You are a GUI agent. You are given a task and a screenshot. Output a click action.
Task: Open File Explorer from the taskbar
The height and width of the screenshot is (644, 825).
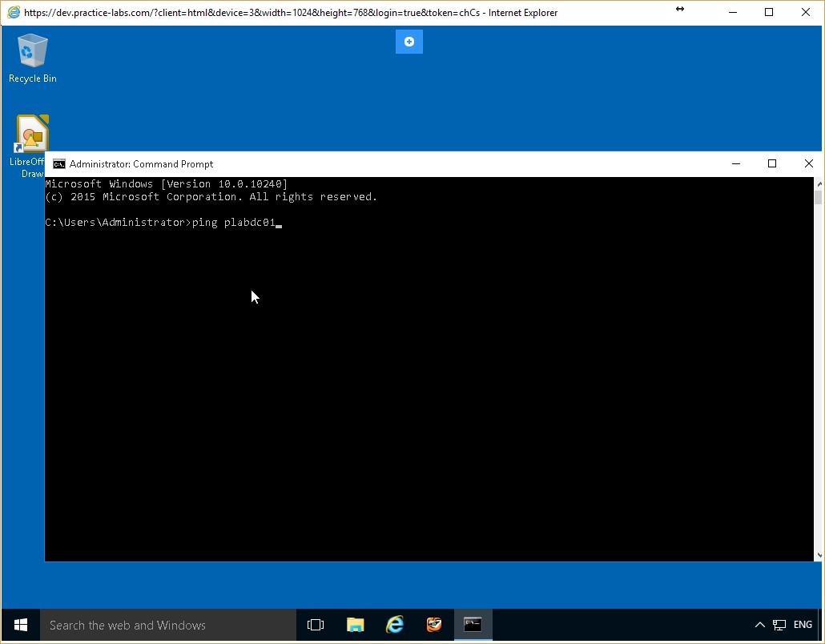pyautogui.click(x=355, y=625)
